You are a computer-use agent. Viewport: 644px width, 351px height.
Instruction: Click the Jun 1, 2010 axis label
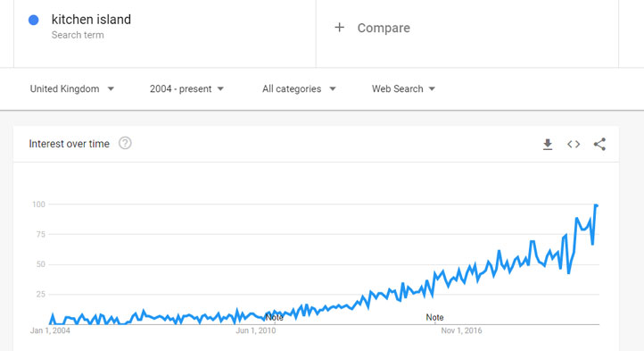pos(255,330)
